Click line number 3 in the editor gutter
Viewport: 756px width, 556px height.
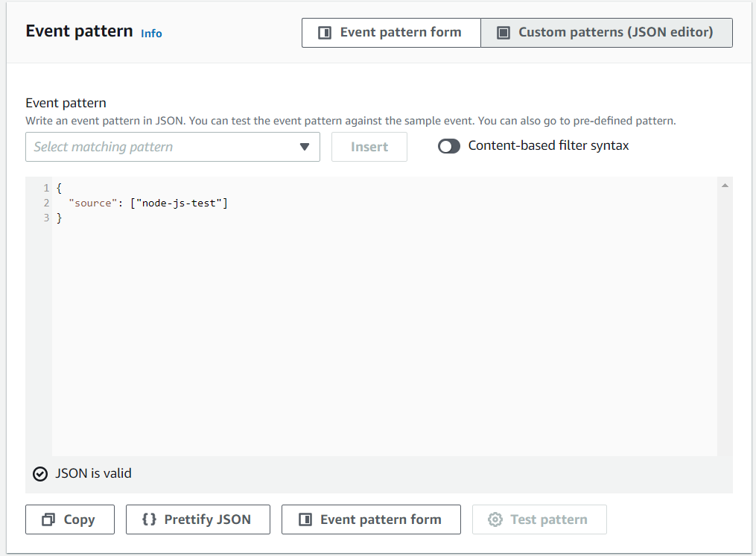click(46, 217)
